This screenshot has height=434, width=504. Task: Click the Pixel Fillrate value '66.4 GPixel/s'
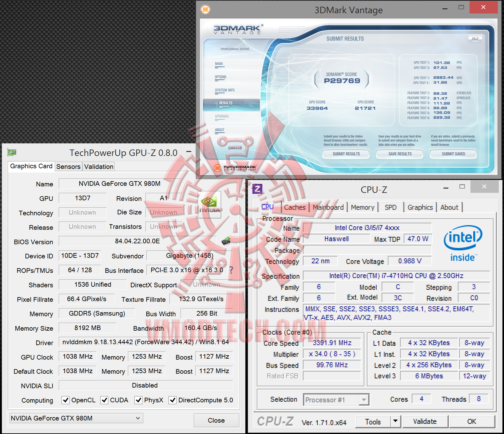(87, 299)
